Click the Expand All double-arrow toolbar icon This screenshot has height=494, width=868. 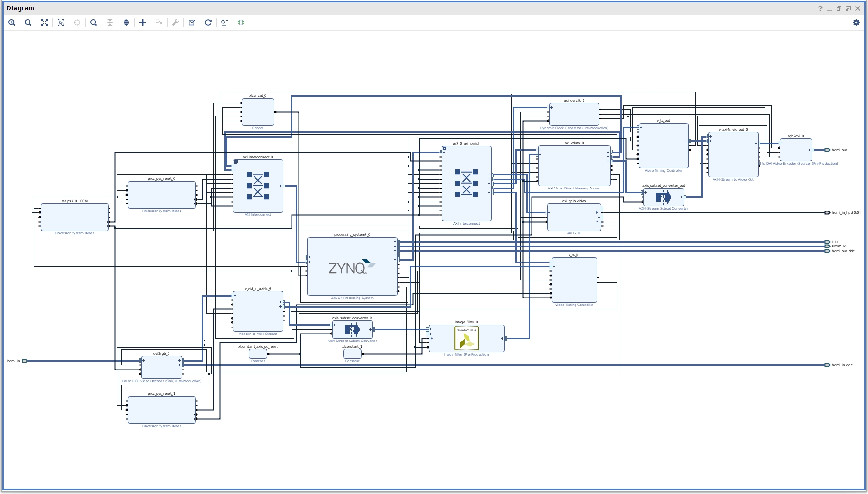[x=126, y=22]
